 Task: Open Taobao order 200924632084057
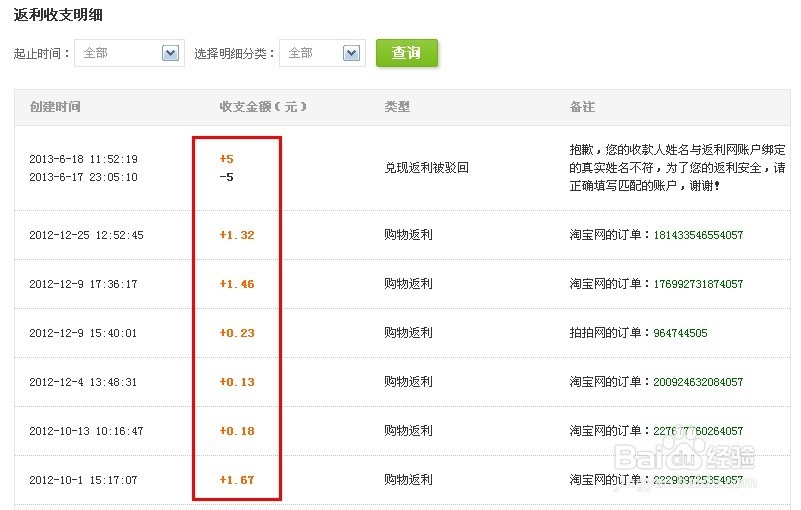tap(697, 382)
